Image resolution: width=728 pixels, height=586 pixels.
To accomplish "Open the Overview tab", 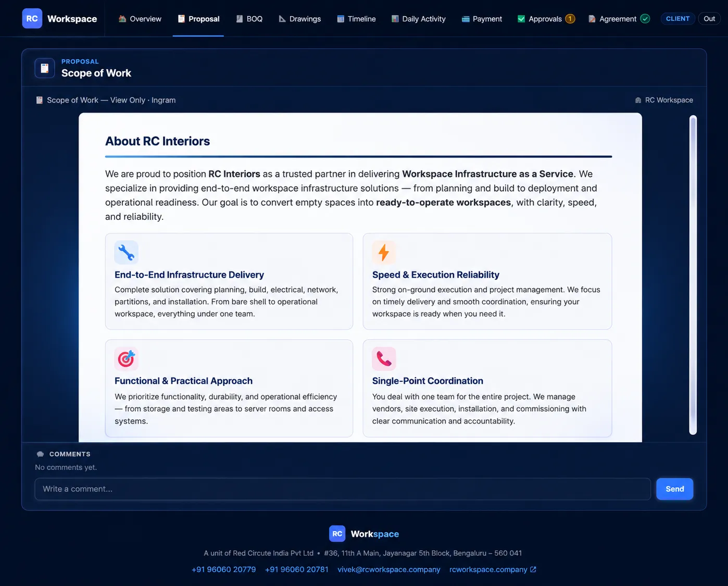I will [x=140, y=19].
